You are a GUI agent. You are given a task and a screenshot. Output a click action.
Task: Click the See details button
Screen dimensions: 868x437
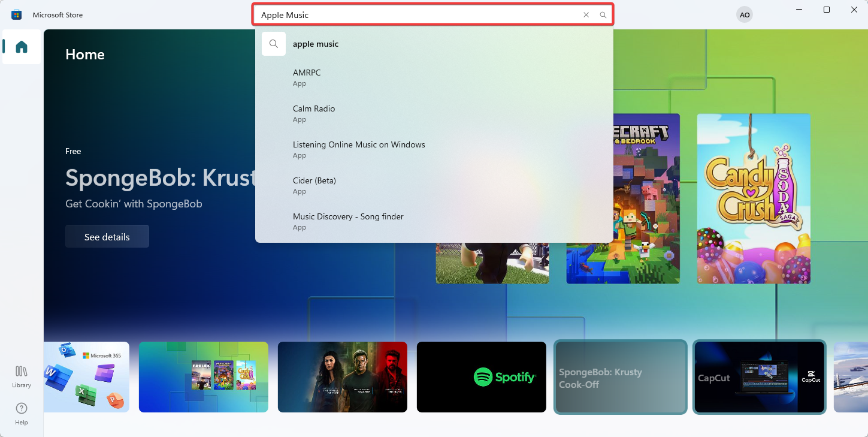(x=107, y=237)
